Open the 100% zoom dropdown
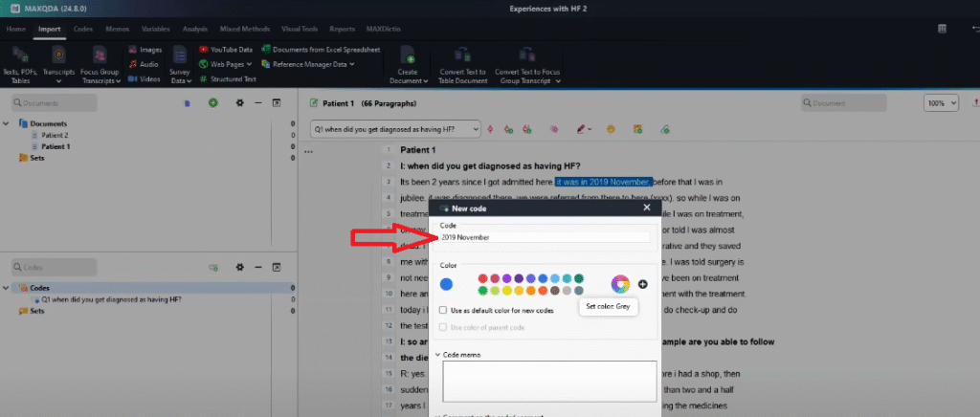The image size is (980, 417). point(942,103)
